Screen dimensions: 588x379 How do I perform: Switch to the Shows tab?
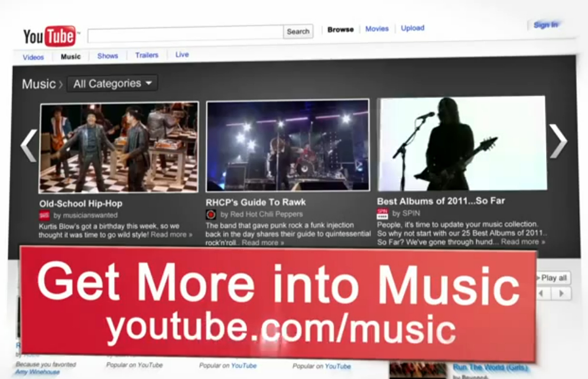click(108, 56)
